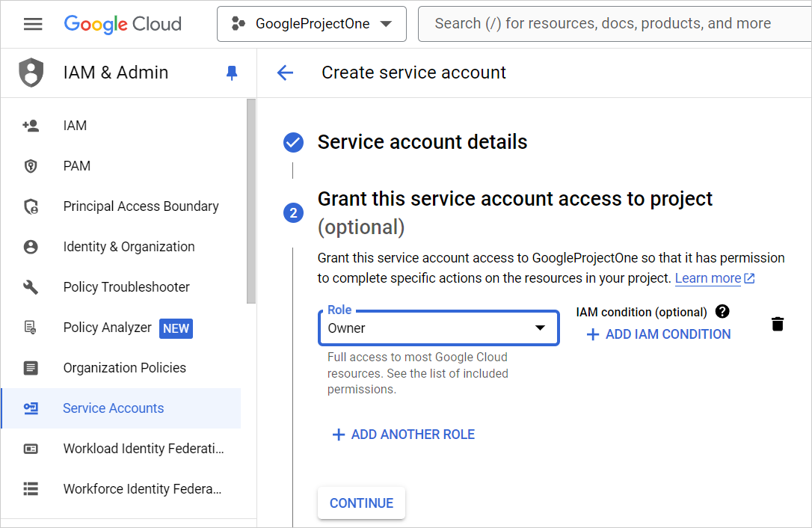Image resolution: width=812 pixels, height=528 pixels.
Task: Open Policy Analyzer page
Action: 107,328
